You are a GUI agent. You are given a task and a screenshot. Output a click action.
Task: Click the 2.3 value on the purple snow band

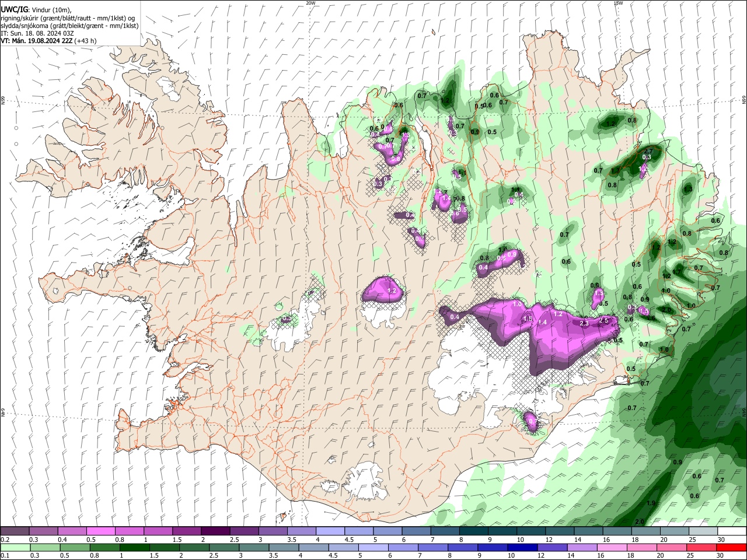pos(584,323)
